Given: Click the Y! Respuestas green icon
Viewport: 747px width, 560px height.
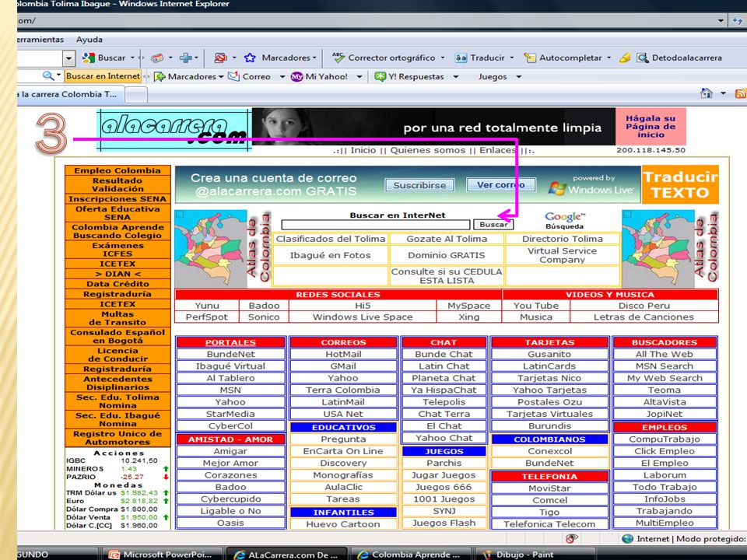Looking at the screenshot, I should point(381,76).
